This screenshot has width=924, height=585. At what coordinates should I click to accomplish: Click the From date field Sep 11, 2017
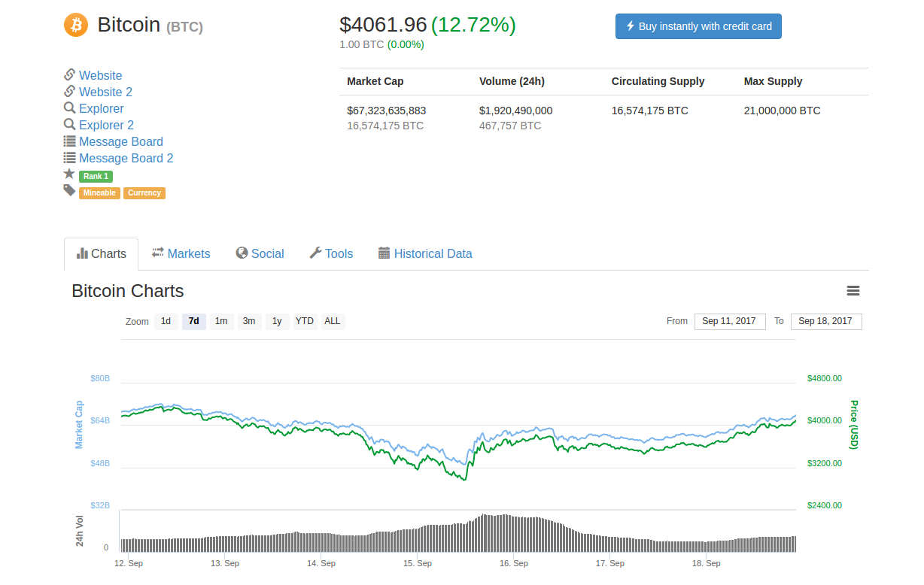(x=730, y=322)
